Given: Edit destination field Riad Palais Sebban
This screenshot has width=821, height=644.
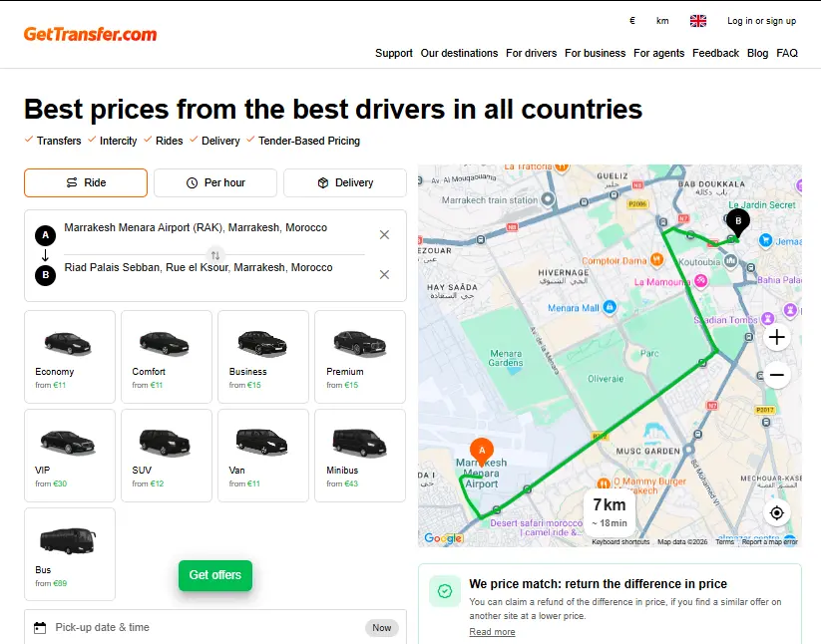Looking at the screenshot, I should point(214,267).
